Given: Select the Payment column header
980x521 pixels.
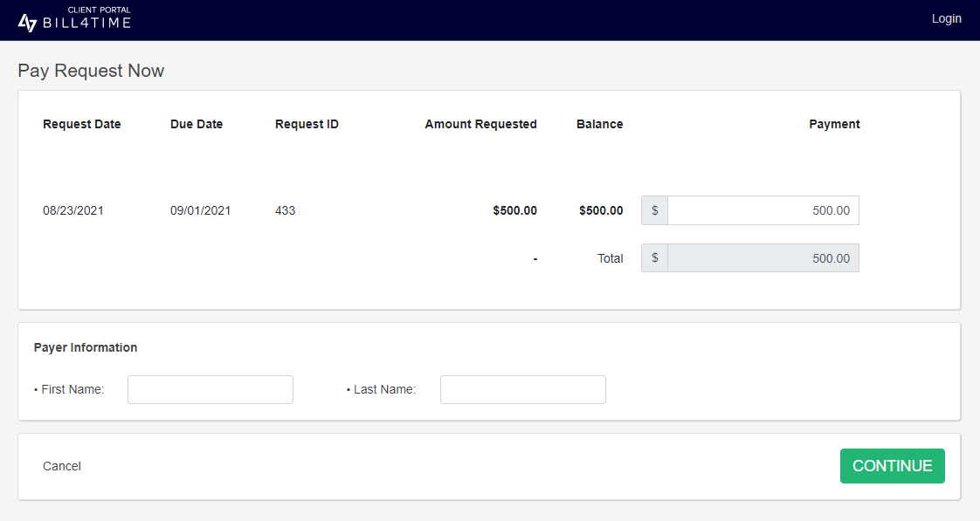Looking at the screenshot, I should point(834,124).
